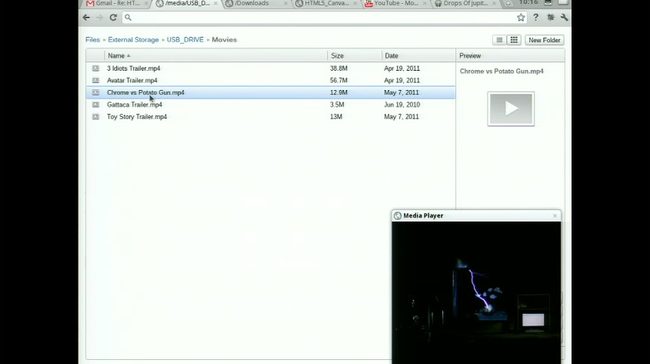The width and height of the screenshot is (650, 364).
Task: Bookmark the page with the star icon
Action: [521, 17]
